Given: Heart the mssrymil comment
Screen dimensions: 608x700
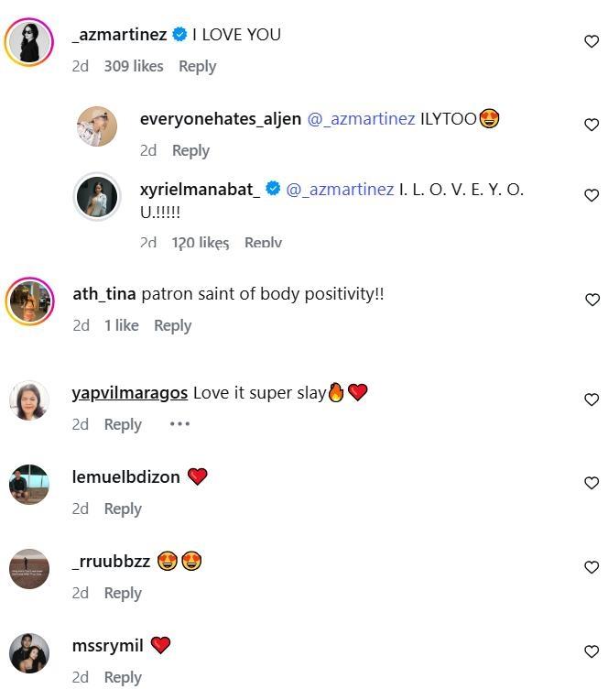Looking at the screenshot, I should [x=592, y=651].
